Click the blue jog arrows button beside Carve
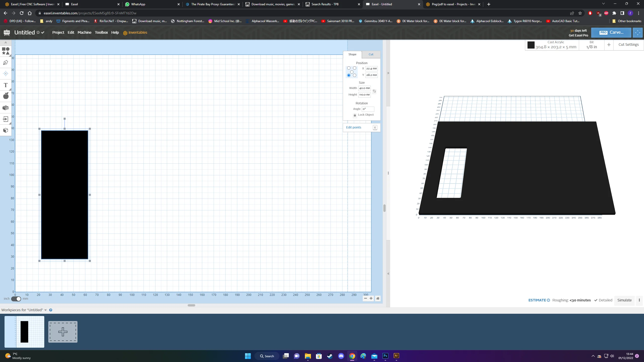 [x=638, y=32]
